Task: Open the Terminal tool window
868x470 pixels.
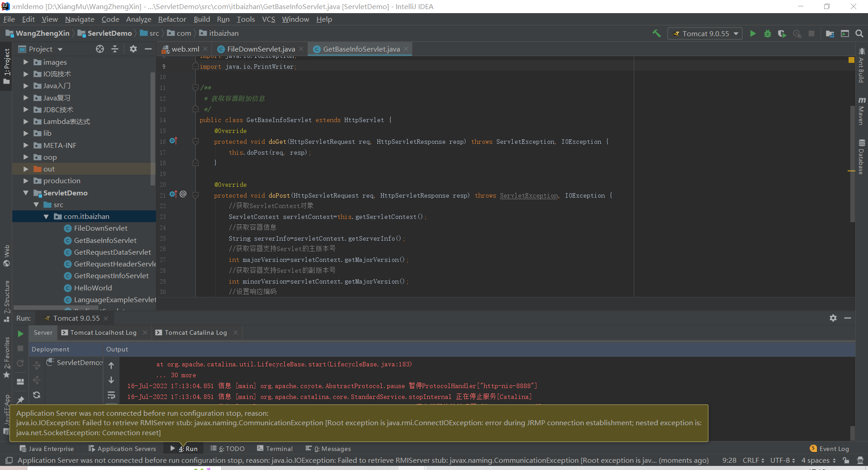Action: [275, 449]
